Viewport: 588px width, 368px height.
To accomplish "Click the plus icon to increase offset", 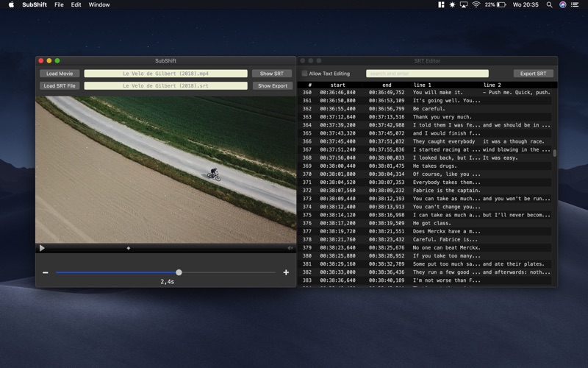I will coord(286,272).
